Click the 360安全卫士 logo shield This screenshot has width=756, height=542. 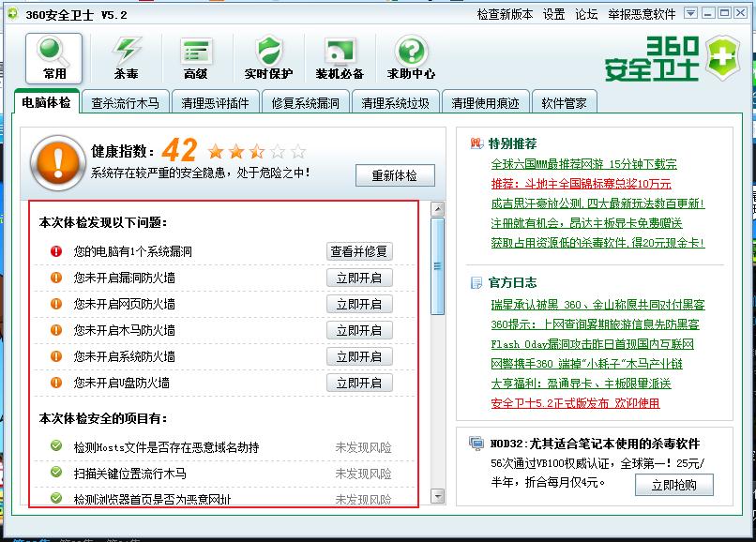723,57
